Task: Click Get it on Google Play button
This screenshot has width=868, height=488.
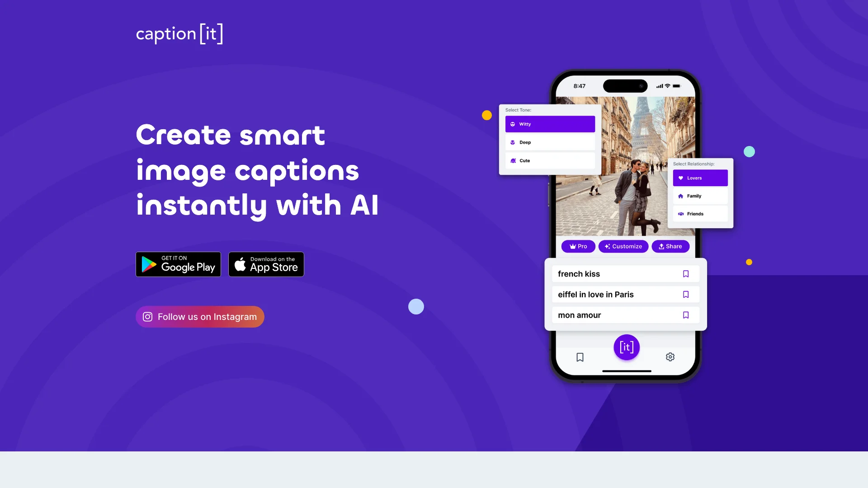Action: pyautogui.click(x=178, y=264)
